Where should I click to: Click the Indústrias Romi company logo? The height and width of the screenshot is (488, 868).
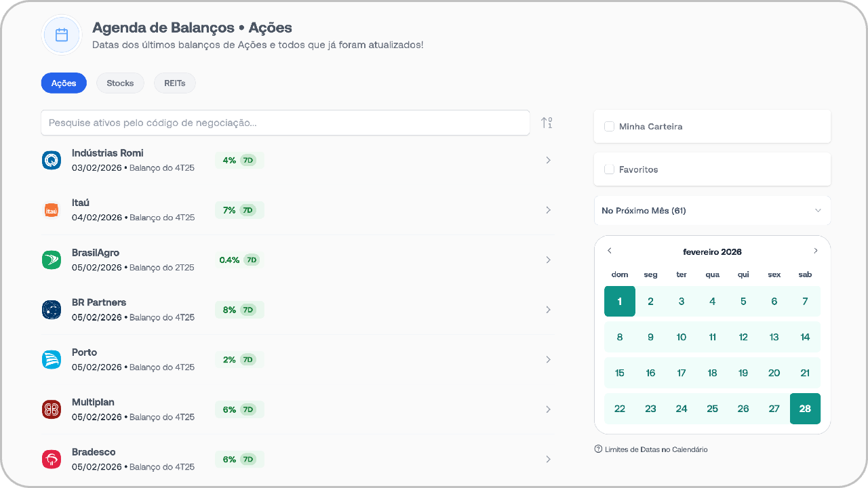pyautogui.click(x=52, y=160)
